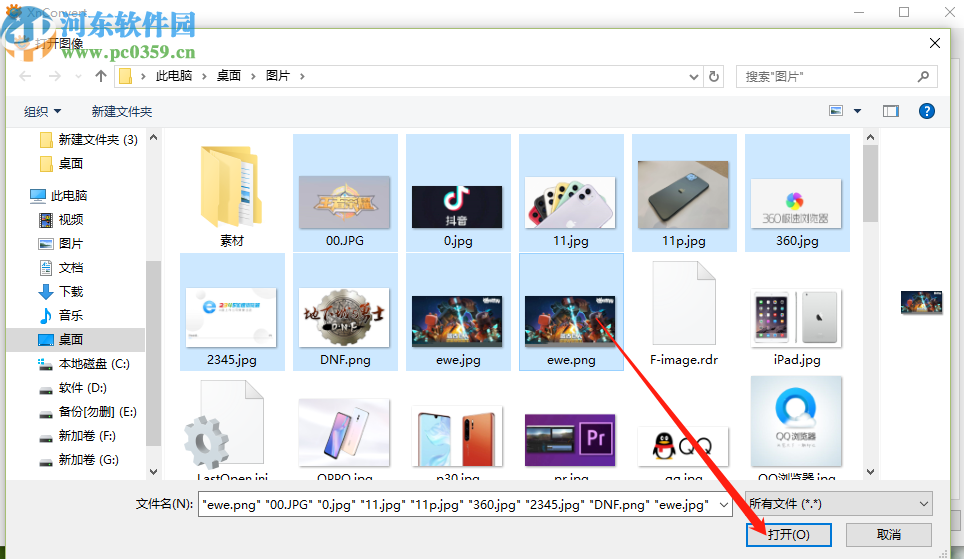Go up one folder level arrow

[x=101, y=76]
